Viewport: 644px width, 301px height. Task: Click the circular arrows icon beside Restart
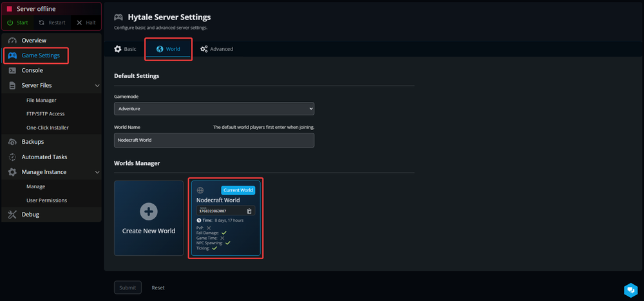pyautogui.click(x=41, y=23)
